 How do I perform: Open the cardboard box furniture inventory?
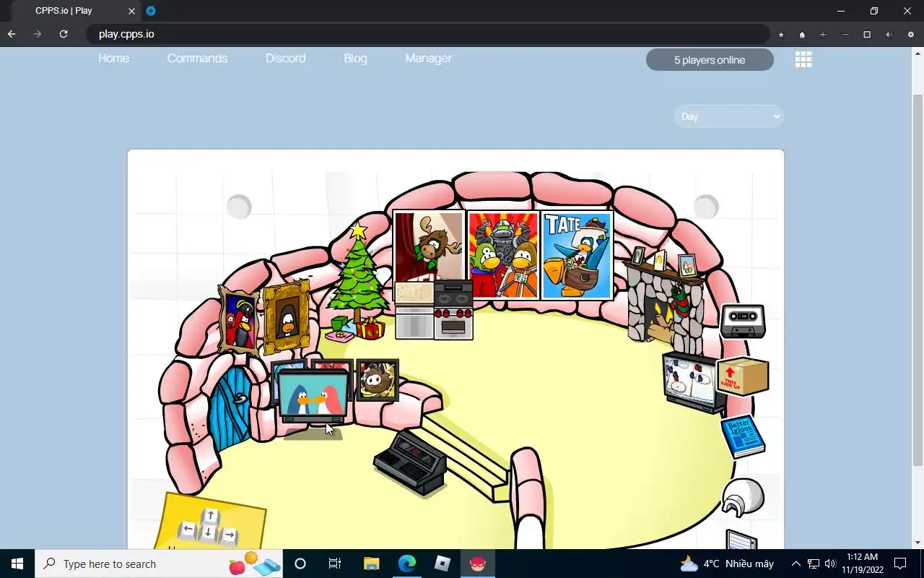click(x=743, y=376)
